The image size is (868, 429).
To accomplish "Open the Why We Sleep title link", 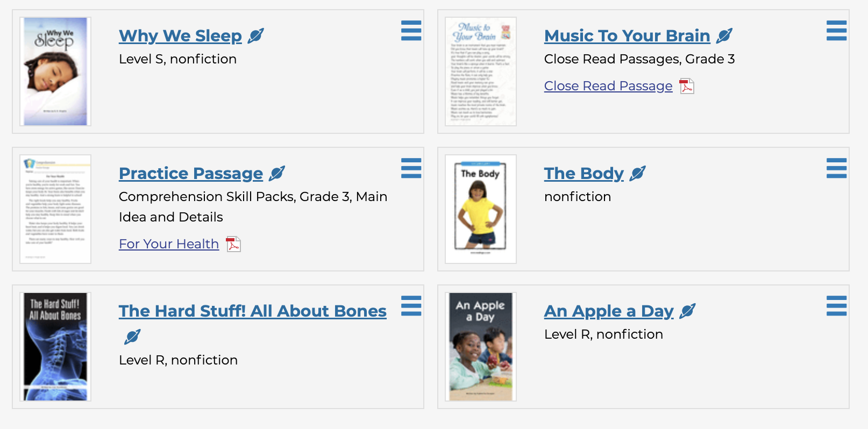I will click(x=180, y=36).
